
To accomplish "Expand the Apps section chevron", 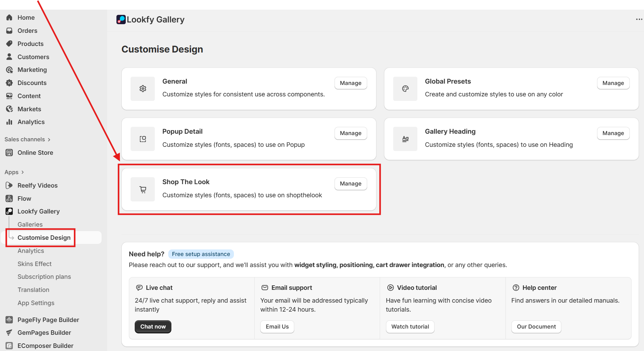I will coord(22,172).
